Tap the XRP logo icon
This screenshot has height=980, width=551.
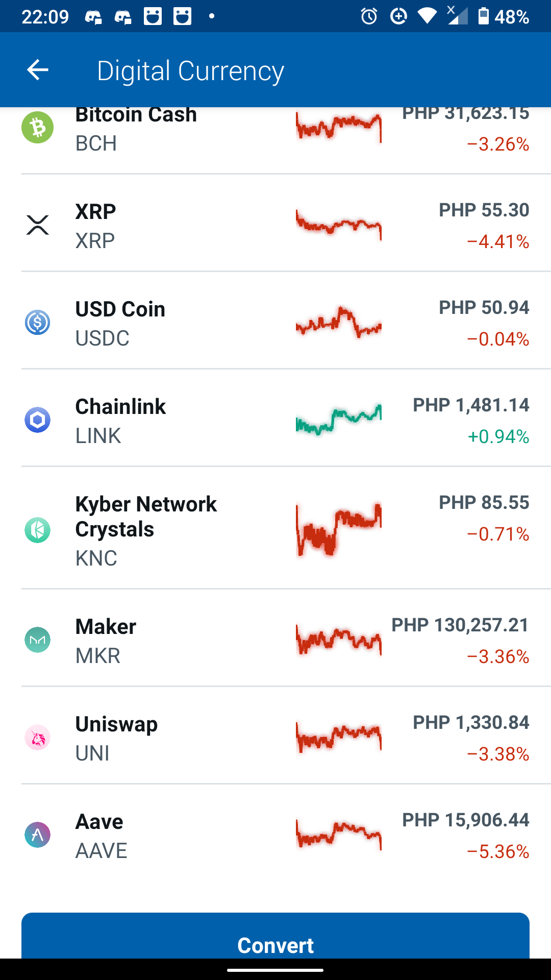[x=38, y=225]
